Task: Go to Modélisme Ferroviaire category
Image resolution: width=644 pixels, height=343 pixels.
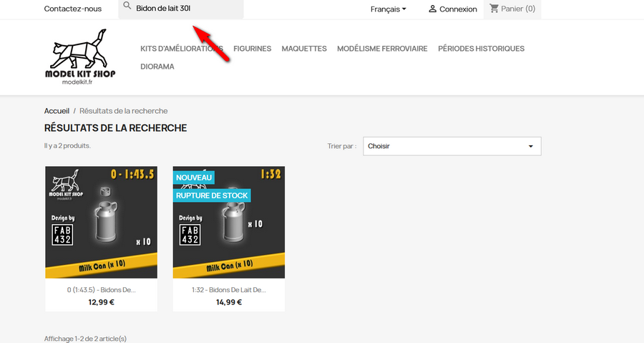Action: pyautogui.click(x=382, y=49)
